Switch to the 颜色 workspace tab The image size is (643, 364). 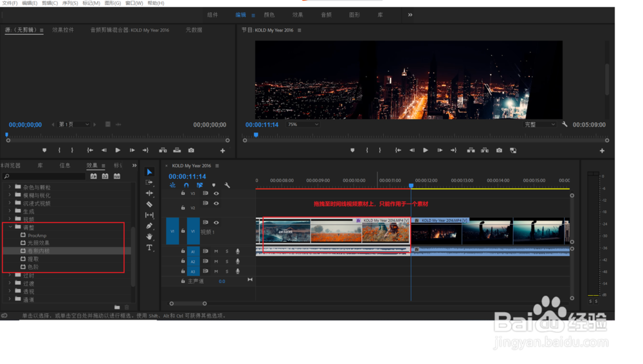click(x=269, y=15)
